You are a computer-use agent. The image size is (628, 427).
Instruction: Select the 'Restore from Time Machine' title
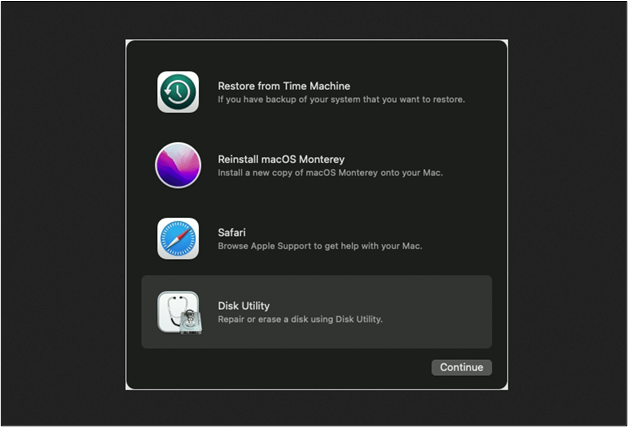(284, 86)
